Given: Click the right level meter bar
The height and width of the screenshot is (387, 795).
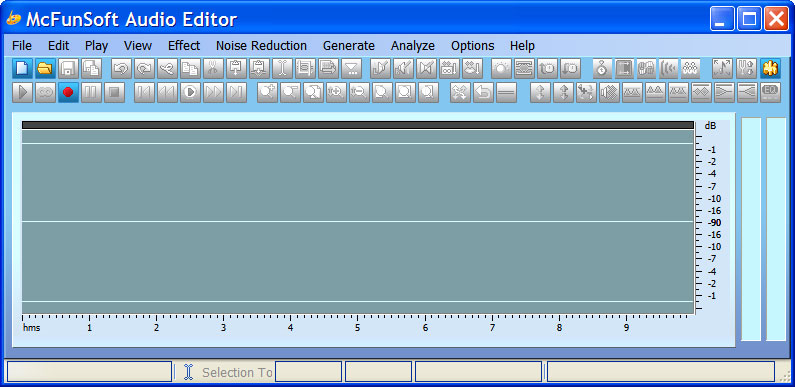Looking at the screenshot, I should (x=776, y=229).
